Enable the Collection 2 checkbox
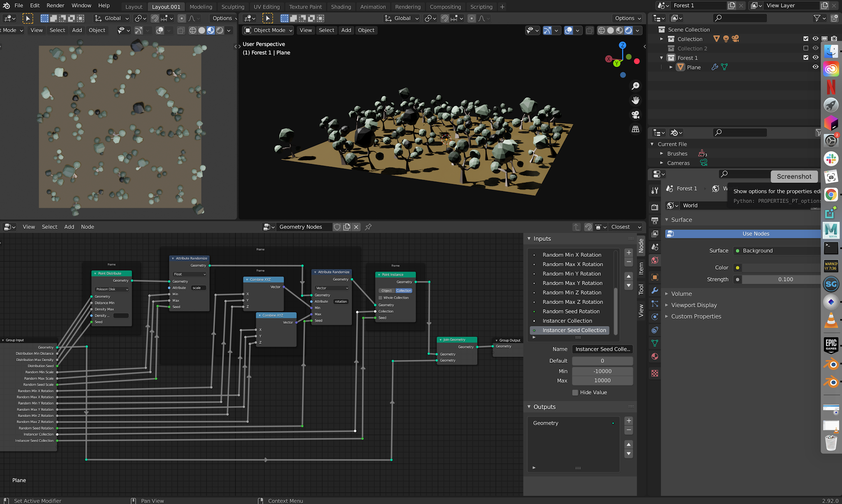842x504 pixels. click(x=806, y=48)
